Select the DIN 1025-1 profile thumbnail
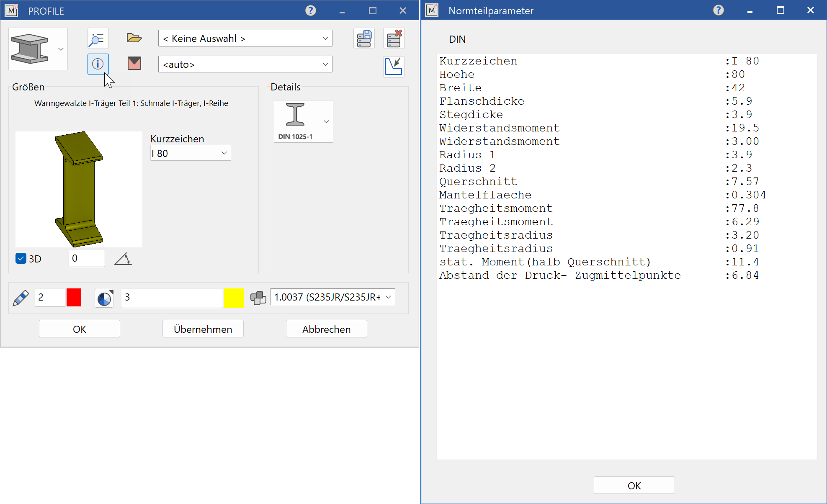The width and height of the screenshot is (827, 504). [296, 121]
